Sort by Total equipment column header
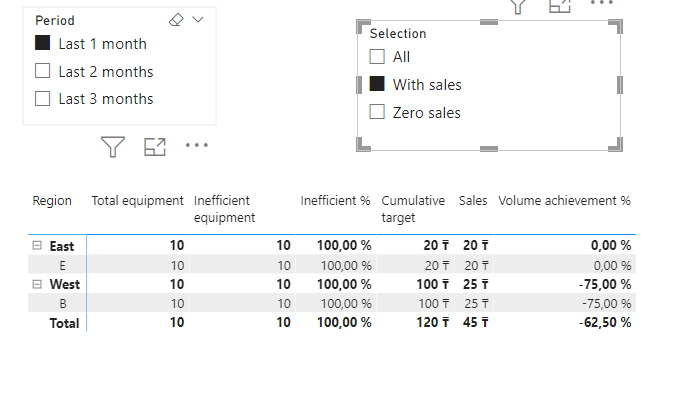The width and height of the screenshot is (689, 396). point(137,201)
